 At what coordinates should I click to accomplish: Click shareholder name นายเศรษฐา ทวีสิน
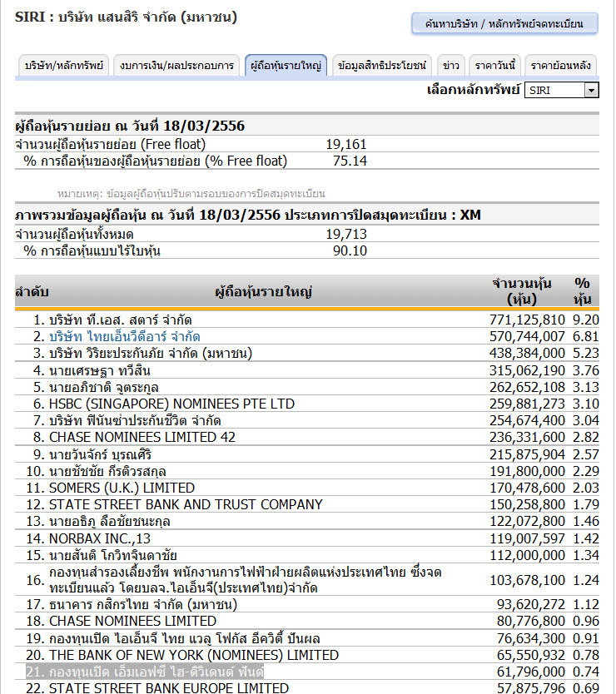coord(100,370)
